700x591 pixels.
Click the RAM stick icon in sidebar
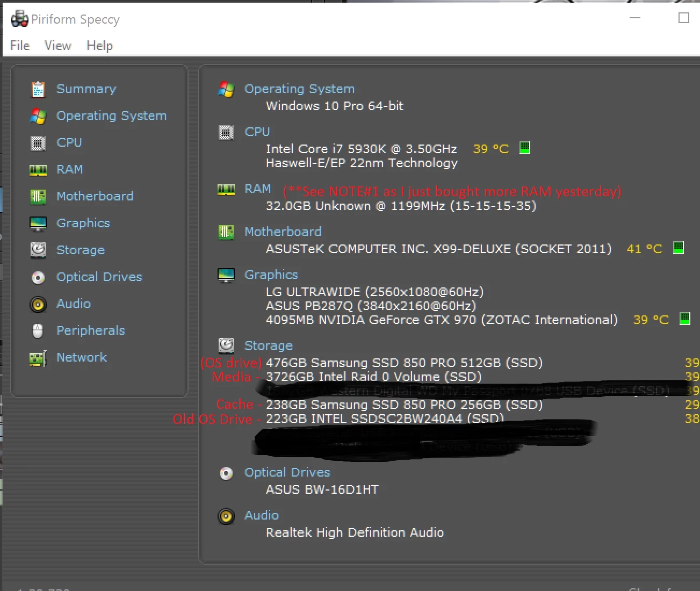[38, 170]
